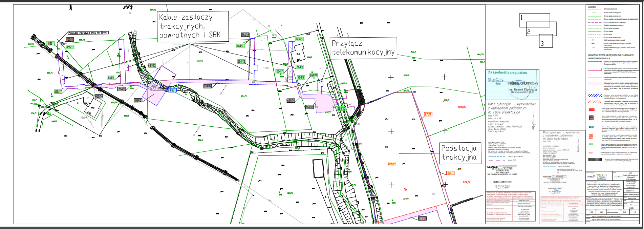Select the Początek inwestycji km 55+001 label
The height and width of the screenshot is (229, 644).
pos(88,33)
